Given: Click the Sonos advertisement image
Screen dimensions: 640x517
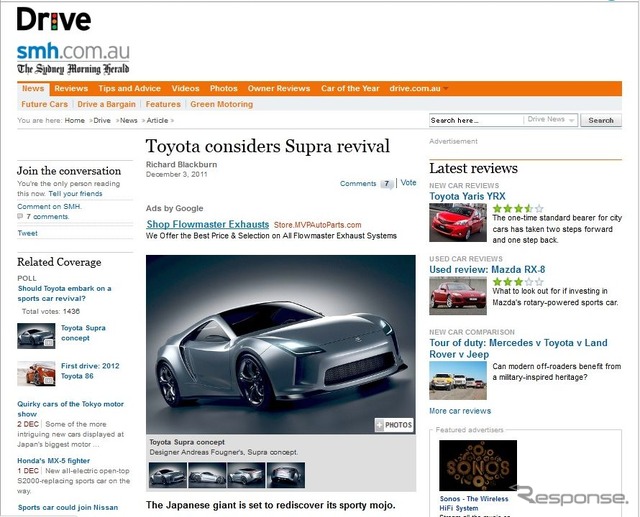Looking at the screenshot, I should (478, 465).
